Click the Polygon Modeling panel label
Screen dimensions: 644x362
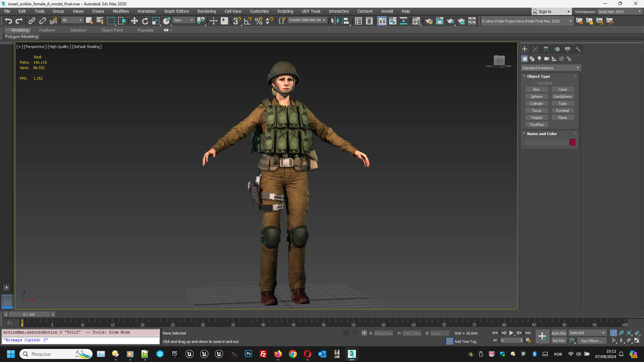22,37
